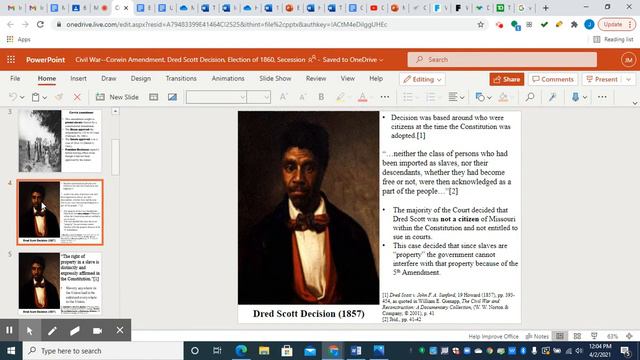Click the Shape Fill bucket icon
640x360 pixels.
click(503, 97)
